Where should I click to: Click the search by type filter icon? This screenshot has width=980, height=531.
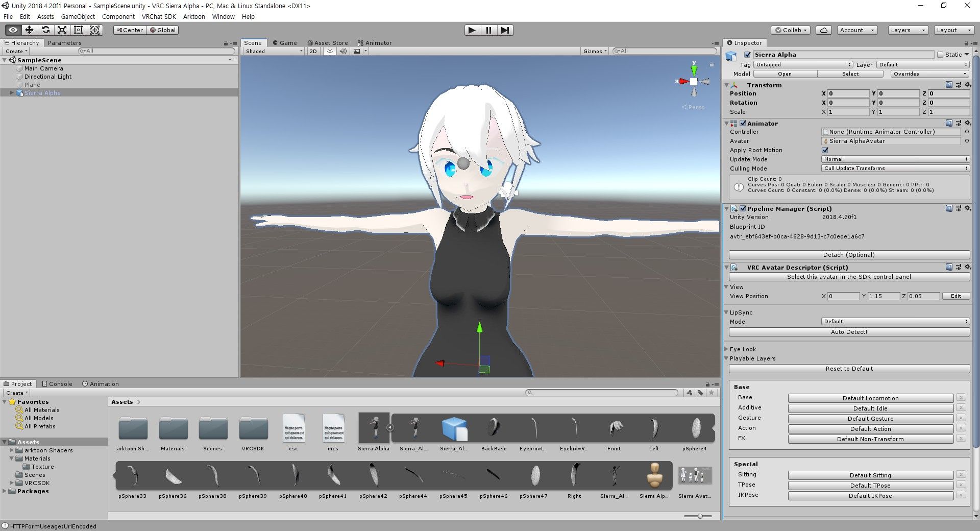(690, 393)
